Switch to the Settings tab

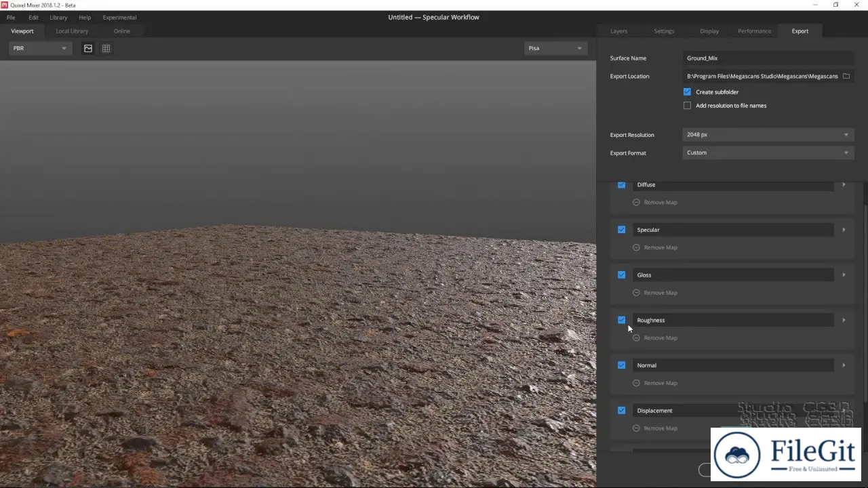pyautogui.click(x=664, y=31)
